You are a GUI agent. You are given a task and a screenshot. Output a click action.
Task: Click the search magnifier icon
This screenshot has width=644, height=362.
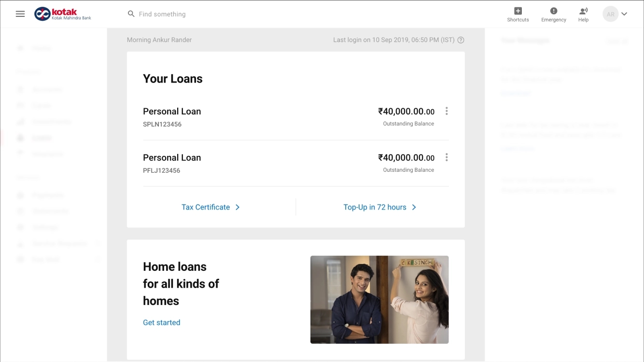[131, 14]
